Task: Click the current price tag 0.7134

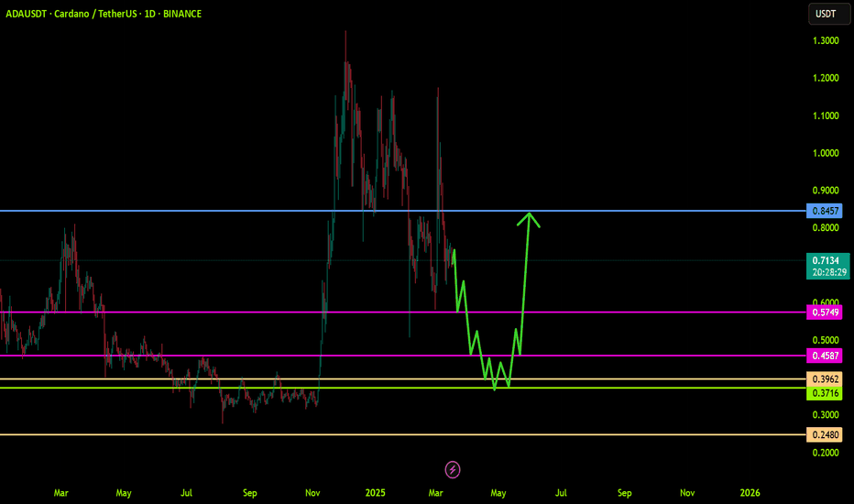Action: (x=827, y=266)
